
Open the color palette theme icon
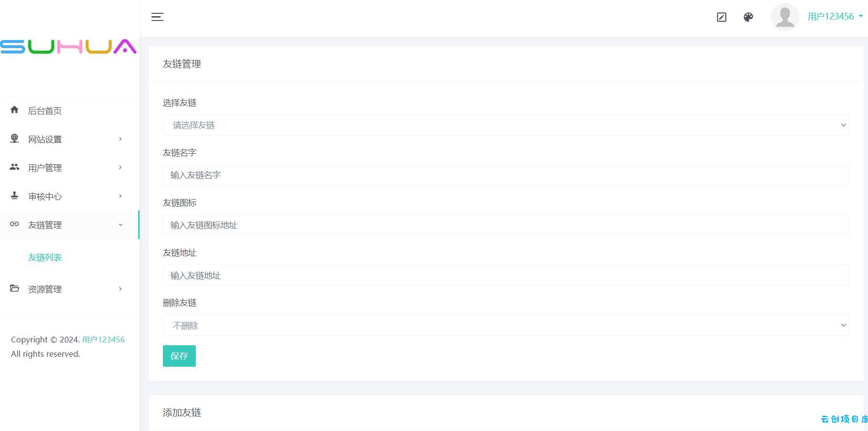coord(748,17)
